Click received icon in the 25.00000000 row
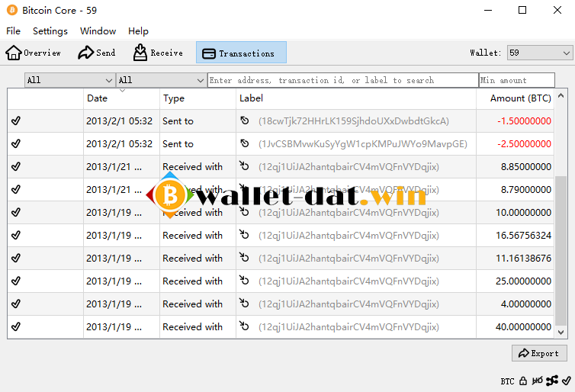Screen dimensions: 575x392 click(x=244, y=280)
